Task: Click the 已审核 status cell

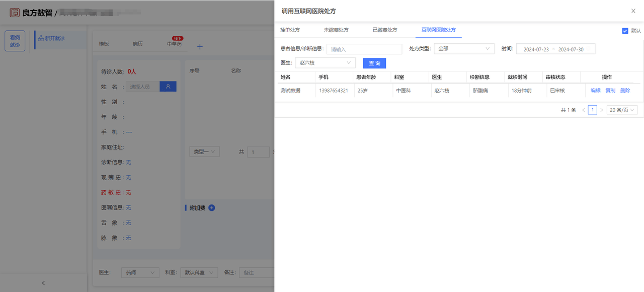Action: [x=558, y=91]
